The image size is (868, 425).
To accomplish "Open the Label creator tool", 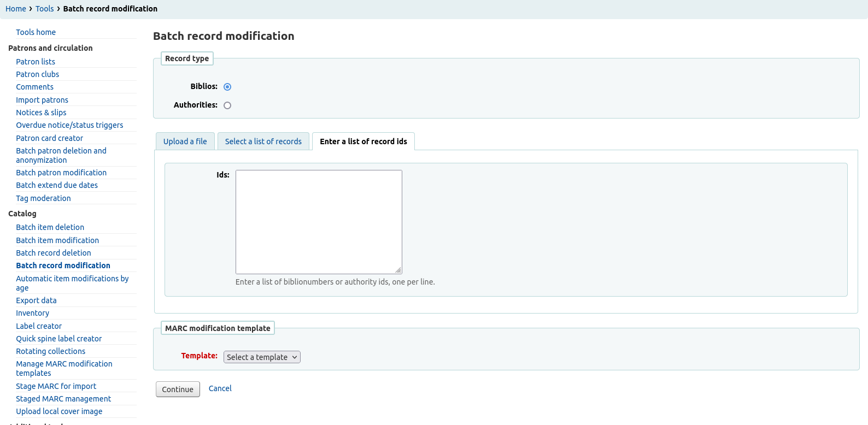I will tap(39, 326).
